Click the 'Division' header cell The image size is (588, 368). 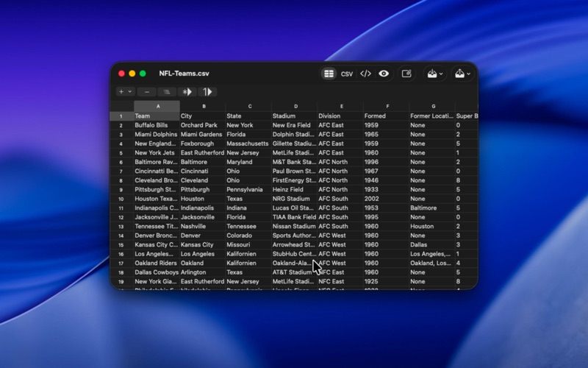pyautogui.click(x=340, y=116)
